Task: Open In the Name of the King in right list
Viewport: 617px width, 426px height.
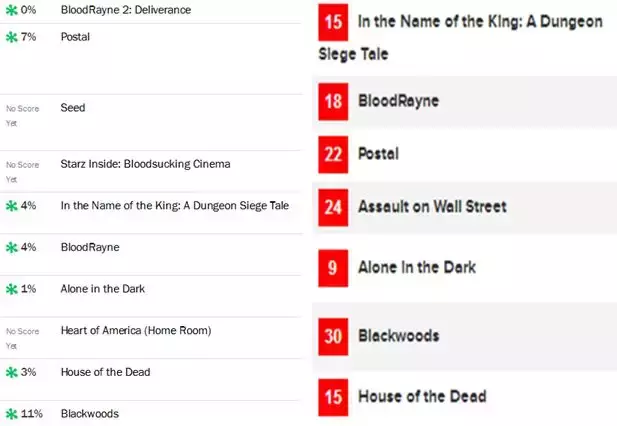Action: [480, 21]
